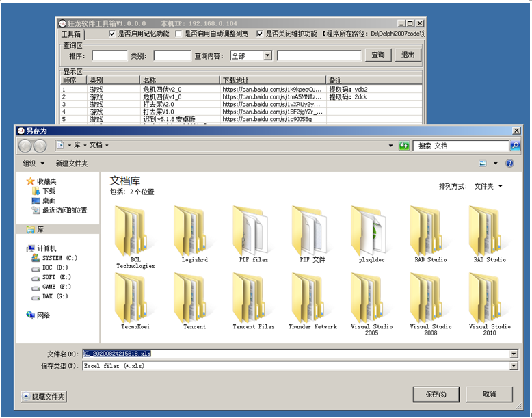Open view options dropdown arrow
Screen dimensions: 532x418
tap(495, 164)
